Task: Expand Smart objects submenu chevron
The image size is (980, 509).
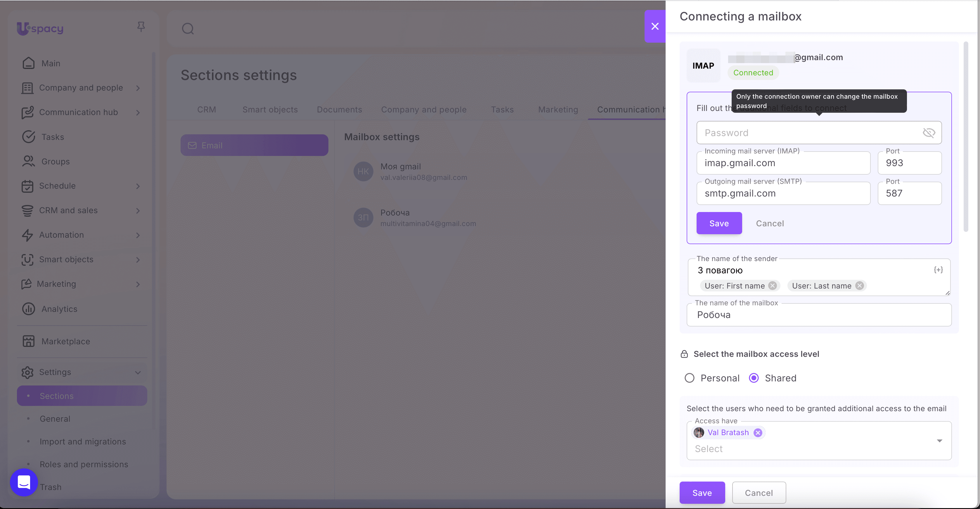Action: [138, 260]
